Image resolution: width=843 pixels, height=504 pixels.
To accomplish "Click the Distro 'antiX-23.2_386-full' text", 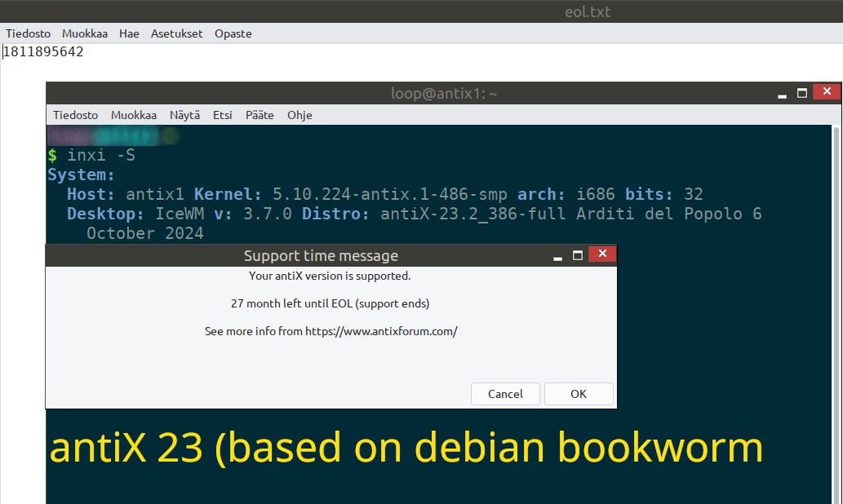I will (x=473, y=214).
